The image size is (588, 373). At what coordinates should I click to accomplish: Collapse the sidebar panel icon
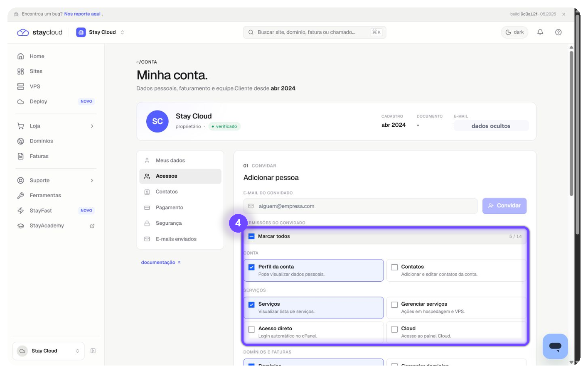93,351
